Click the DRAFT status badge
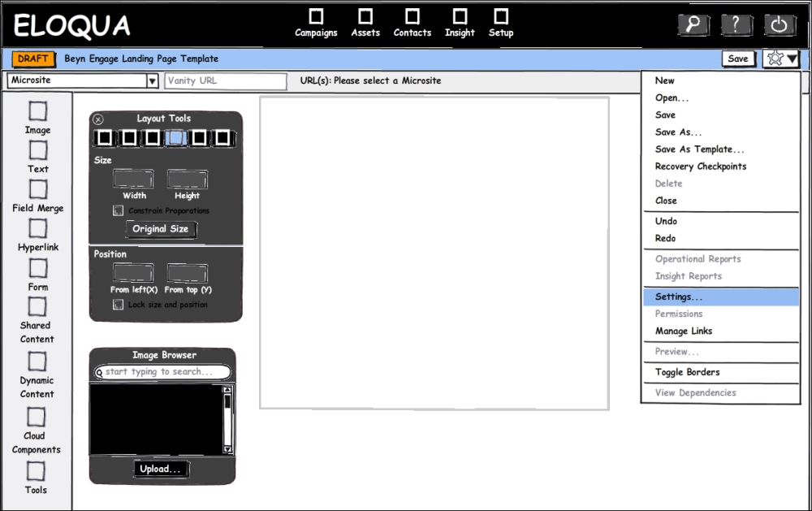812x511 pixels. (x=33, y=58)
